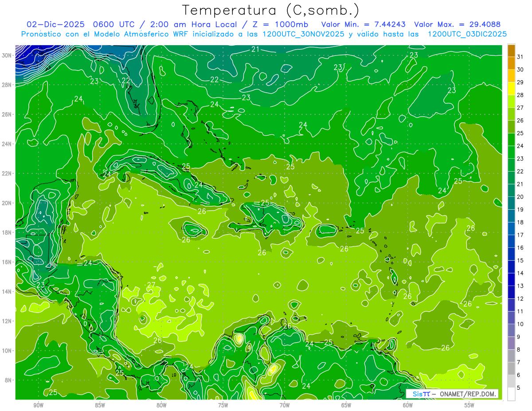The height and width of the screenshot is (411, 532).
Task: Click the "85W" longitude axis label
Action: click(100, 405)
